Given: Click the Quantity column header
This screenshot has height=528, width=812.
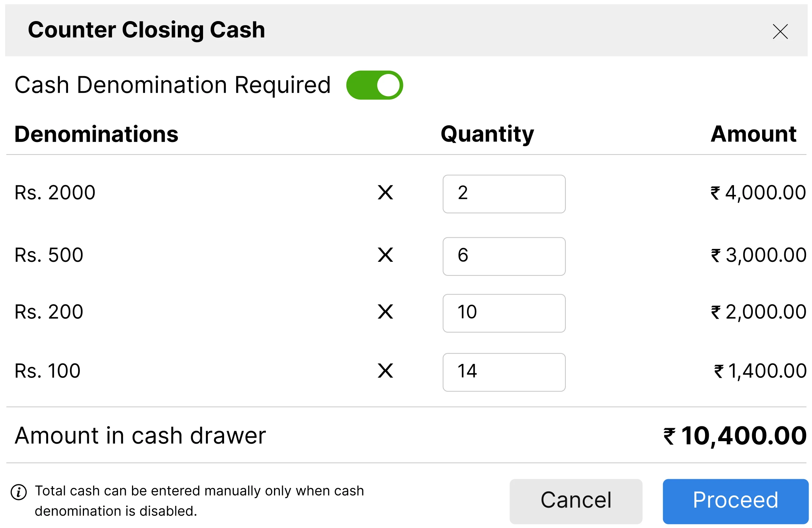Looking at the screenshot, I should (487, 134).
